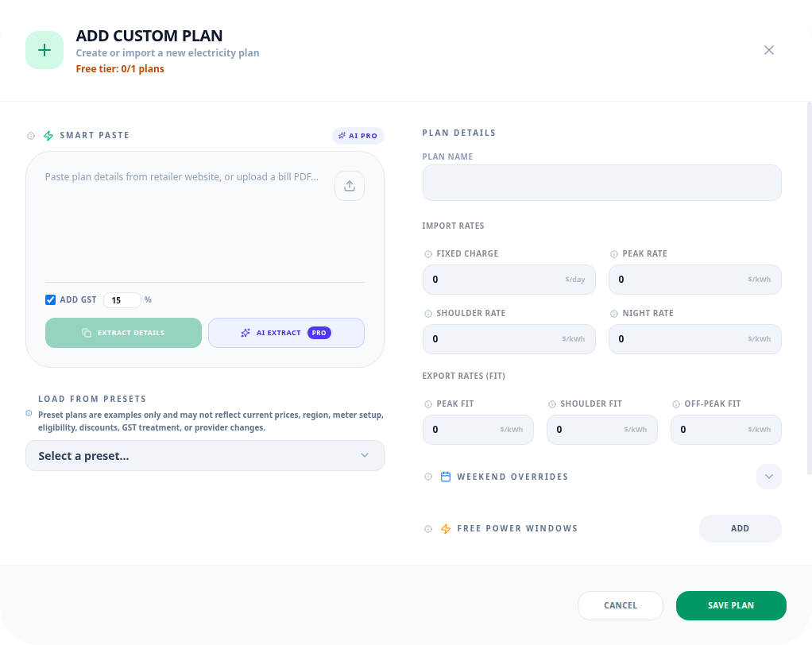This screenshot has width=812, height=645.
Task: Click info icon beside Shoulder Rate
Action: 428,314
